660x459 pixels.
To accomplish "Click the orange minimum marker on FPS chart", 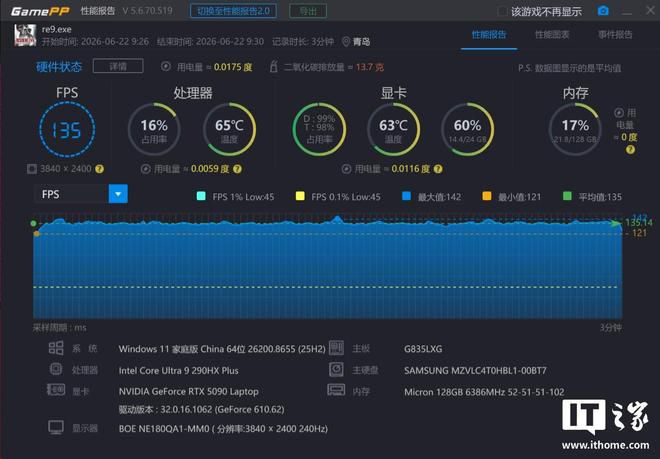I will 37,233.
